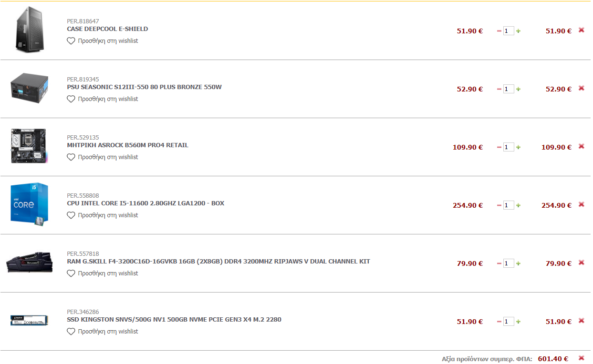The width and height of the screenshot is (593, 364).
Task: Increase G.Skill RAM quantity with plus
Action: 519,263
